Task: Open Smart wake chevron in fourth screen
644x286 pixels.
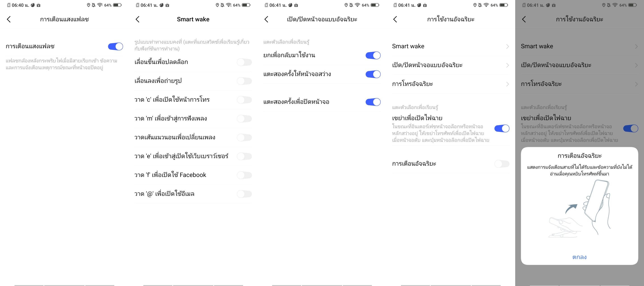Action: (507, 46)
